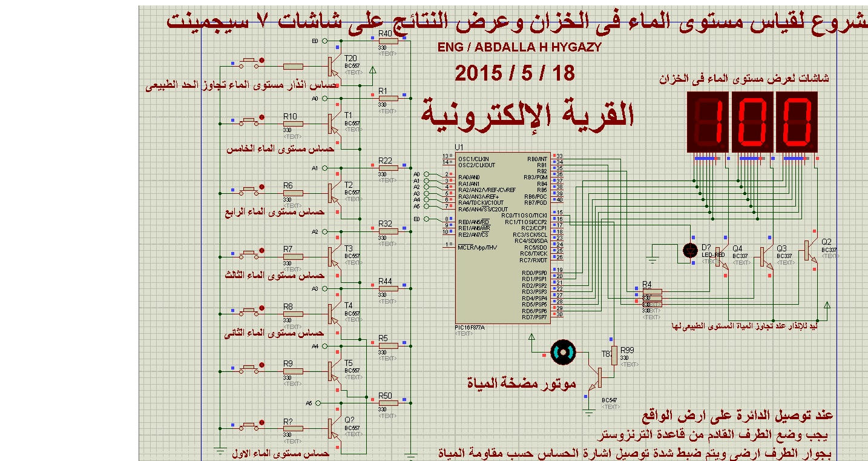Screen dimensions: 868x461
Task: Click the 'ENG / ABDALLA H HYGAZY' text
Action: click(x=519, y=47)
